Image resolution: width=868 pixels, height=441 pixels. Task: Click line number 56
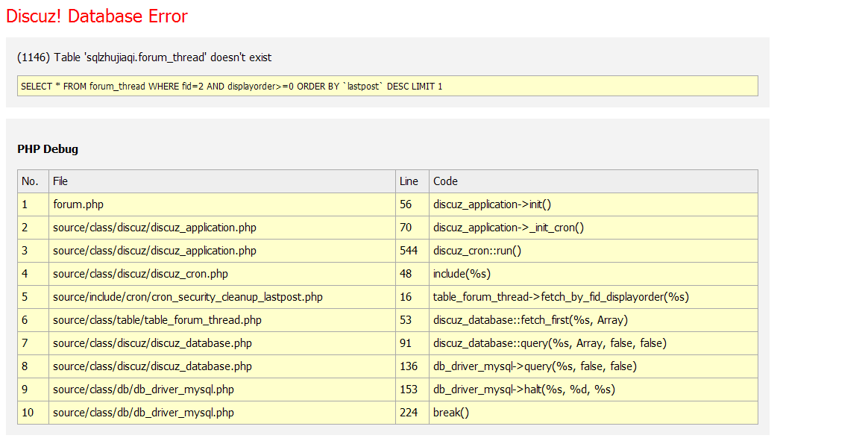412,204
